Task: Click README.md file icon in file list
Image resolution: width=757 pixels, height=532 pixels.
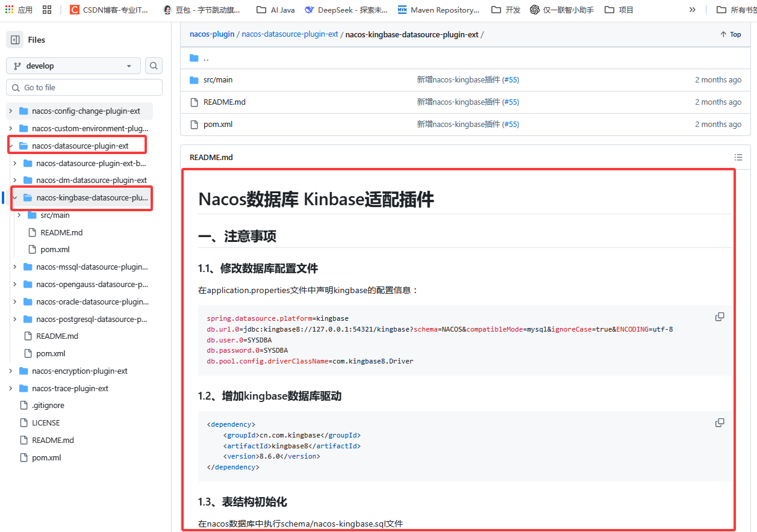Action: point(194,102)
